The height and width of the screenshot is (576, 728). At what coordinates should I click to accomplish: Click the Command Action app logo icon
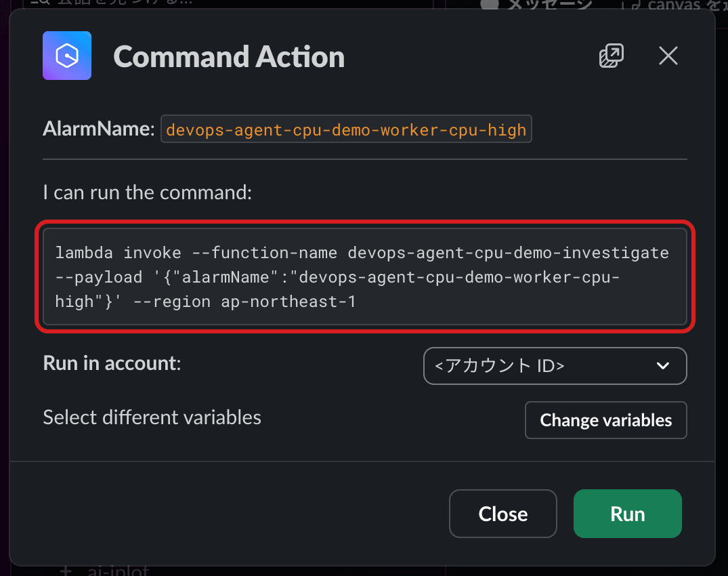coord(67,56)
